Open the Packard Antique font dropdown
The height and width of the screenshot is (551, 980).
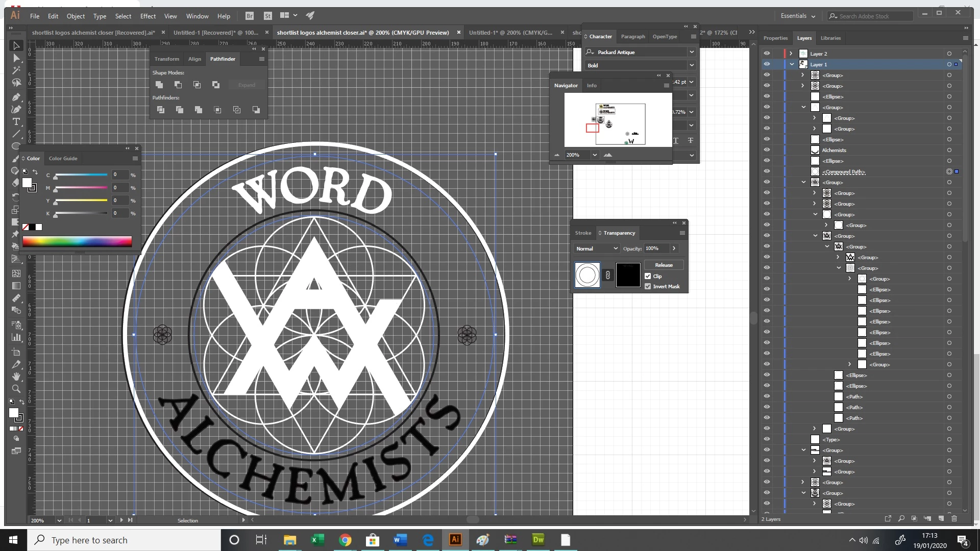pyautogui.click(x=691, y=52)
